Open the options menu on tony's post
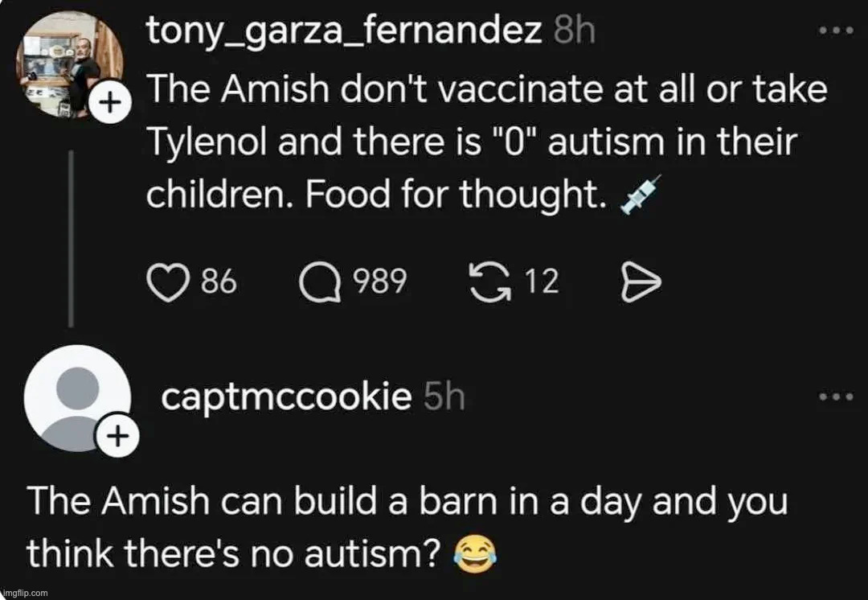The image size is (868, 600). [x=838, y=28]
